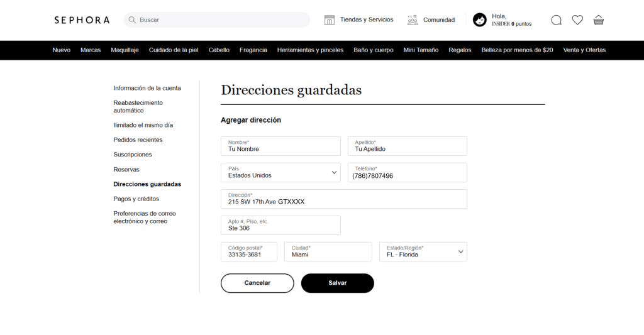The image size is (644, 335).
Task: Open Belleza por menos de $20
Action: pos(517,50)
